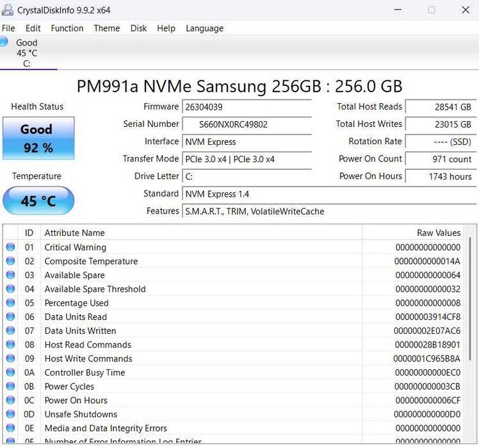Click status orb of Unsafe Shutdowns row
This screenshot has height=448, width=479.
pos(10,414)
